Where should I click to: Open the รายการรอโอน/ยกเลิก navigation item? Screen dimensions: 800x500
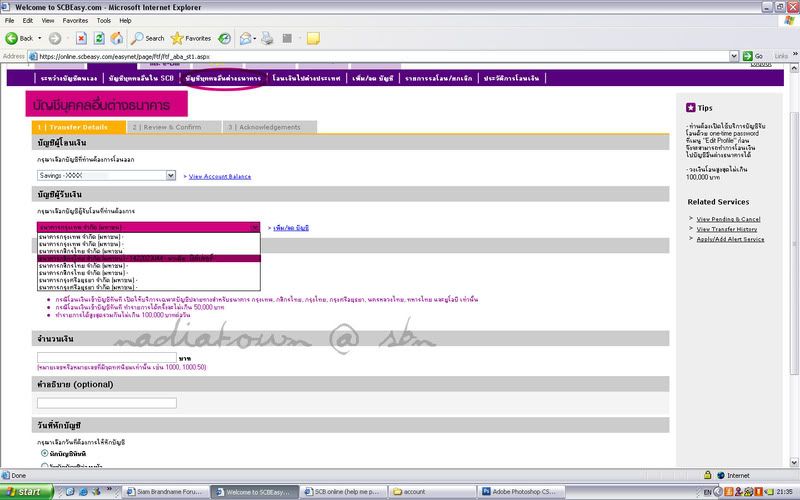click(438, 78)
